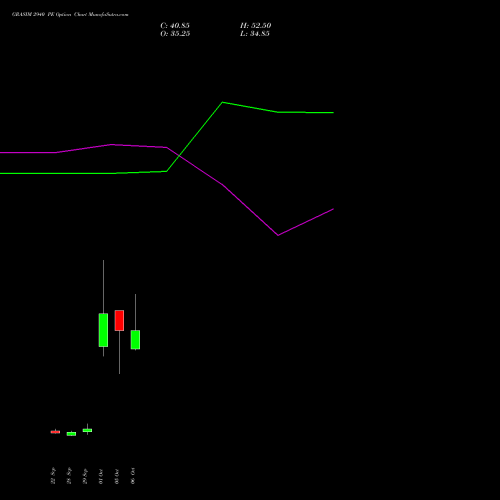The height and width of the screenshot is (500, 500).
Task: Click the low value 'L: 34.85'
Action: (x=255, y=34)
